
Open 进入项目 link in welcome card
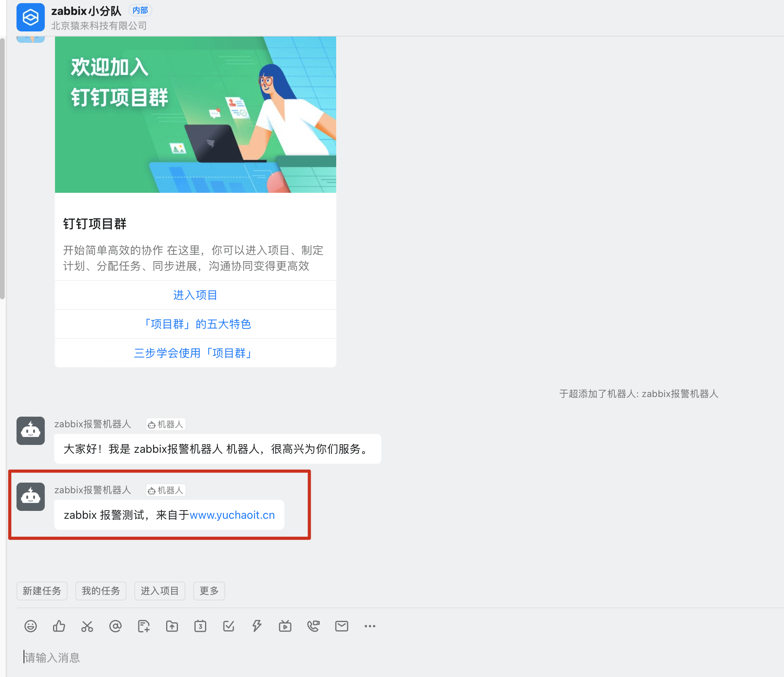click(196, 295)
